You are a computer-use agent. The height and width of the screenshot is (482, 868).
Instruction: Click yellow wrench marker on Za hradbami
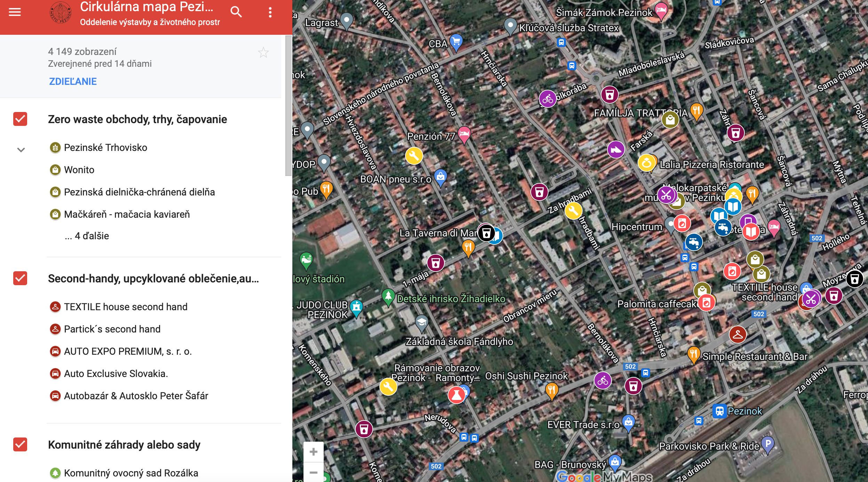pyautogui.click(x=573, y=211)
